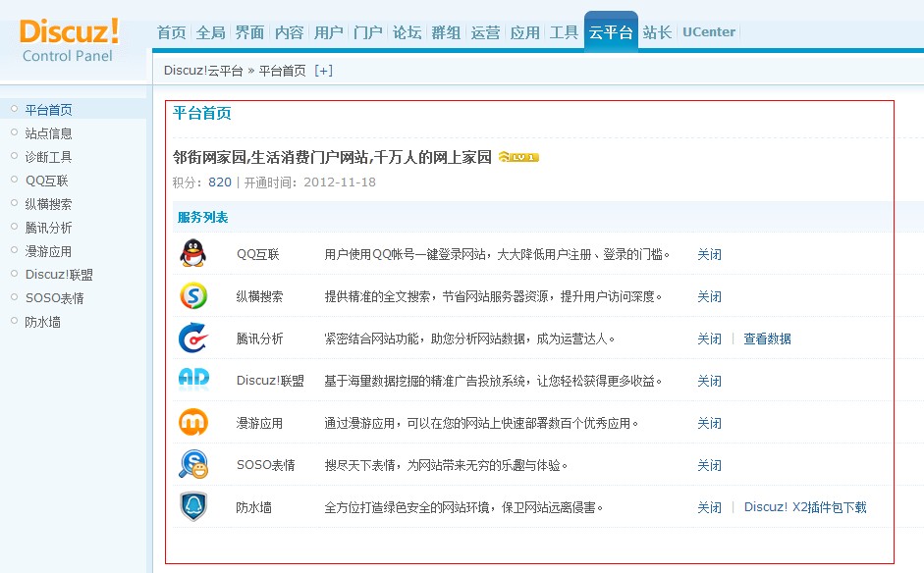Select 平台首页 in the sidebar

point(48,110)
